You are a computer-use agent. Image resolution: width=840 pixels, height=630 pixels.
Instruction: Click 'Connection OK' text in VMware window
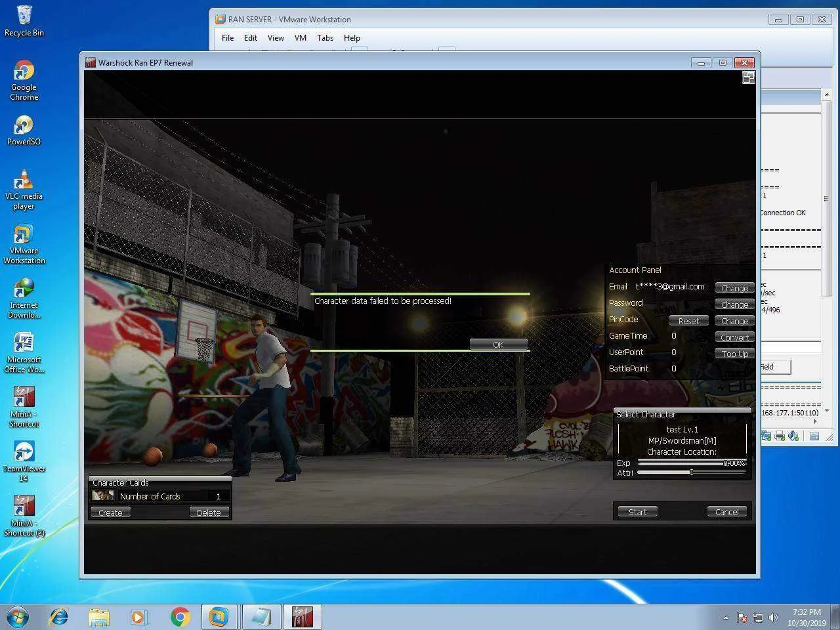pos(783,213)
